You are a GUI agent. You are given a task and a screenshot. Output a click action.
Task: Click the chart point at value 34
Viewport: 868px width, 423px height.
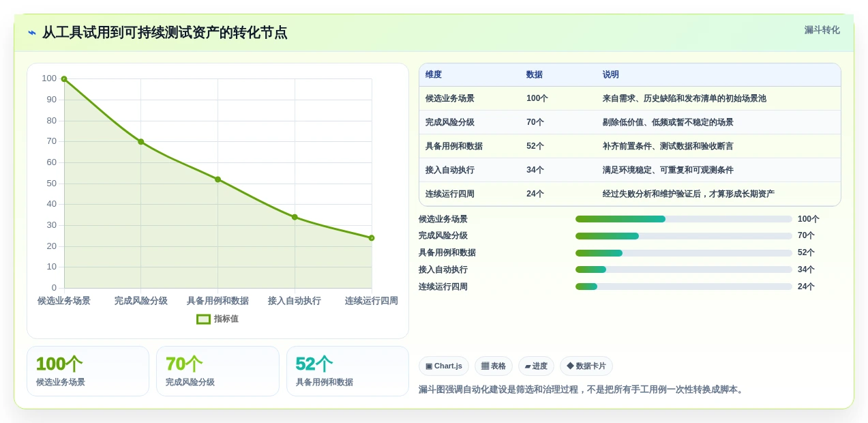click(x=295, y=217)
